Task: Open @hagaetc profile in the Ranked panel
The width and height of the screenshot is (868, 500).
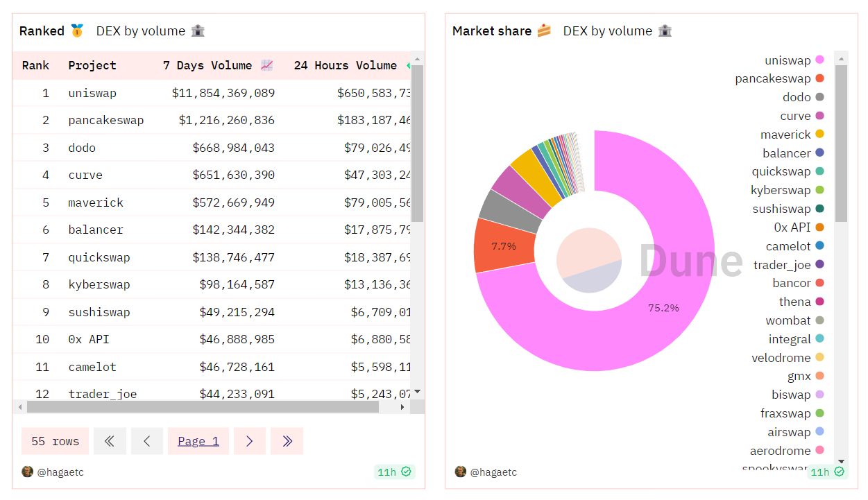Action: click(60, 472)
